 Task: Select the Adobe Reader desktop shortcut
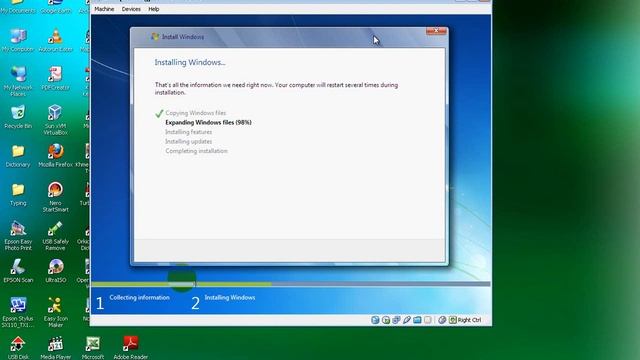click(x=131, y=348)
